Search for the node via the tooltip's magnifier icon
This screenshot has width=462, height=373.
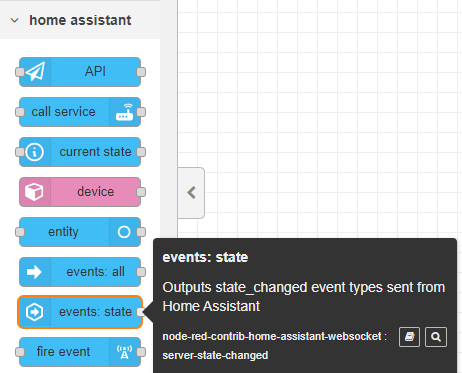tap(436, 337)
